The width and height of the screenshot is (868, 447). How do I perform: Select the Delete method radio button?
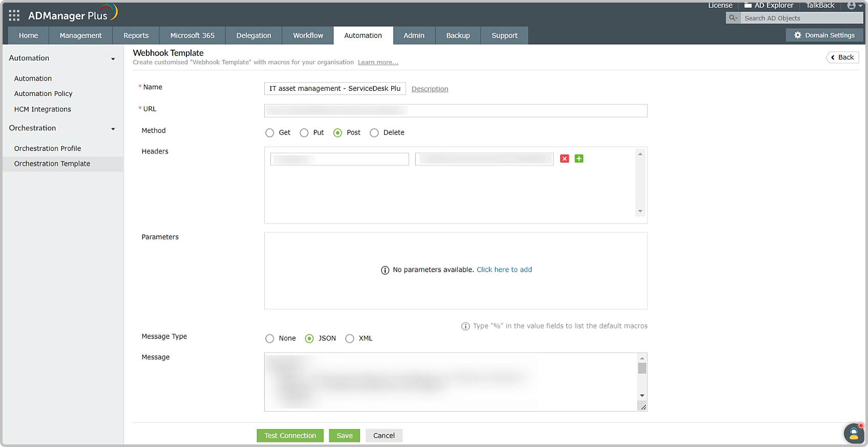coord(374,133)
